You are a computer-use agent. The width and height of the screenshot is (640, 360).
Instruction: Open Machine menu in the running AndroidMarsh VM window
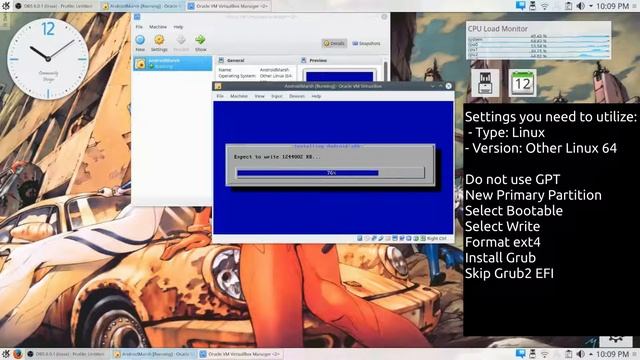[239, 96]
